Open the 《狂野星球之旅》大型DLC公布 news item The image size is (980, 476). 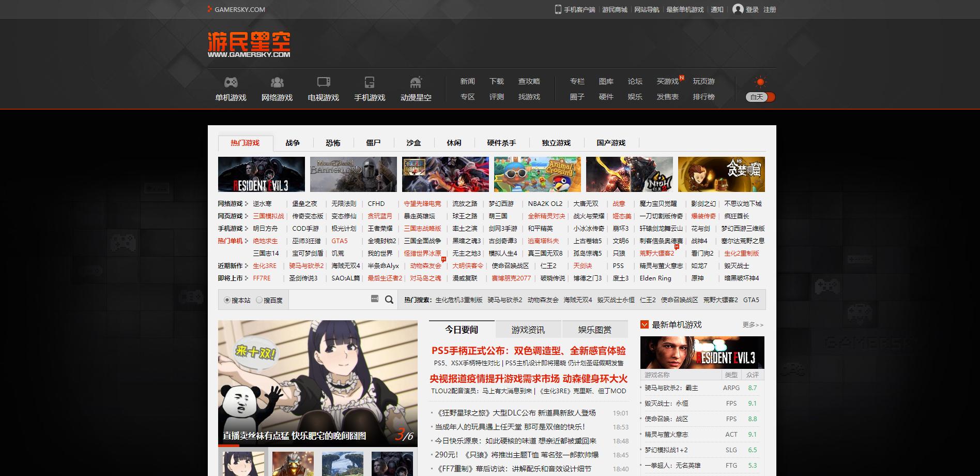tap(515, 413)
